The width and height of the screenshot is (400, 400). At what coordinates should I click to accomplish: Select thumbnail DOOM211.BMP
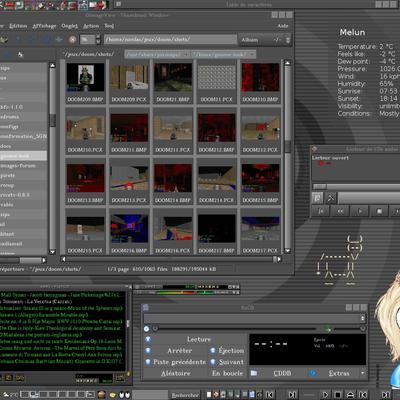coord(129,132)
